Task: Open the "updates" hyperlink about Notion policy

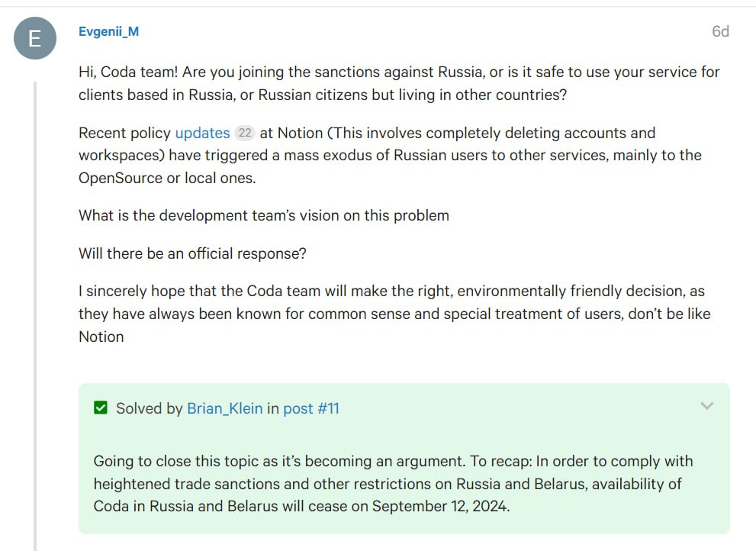Action: pos(202,133)
